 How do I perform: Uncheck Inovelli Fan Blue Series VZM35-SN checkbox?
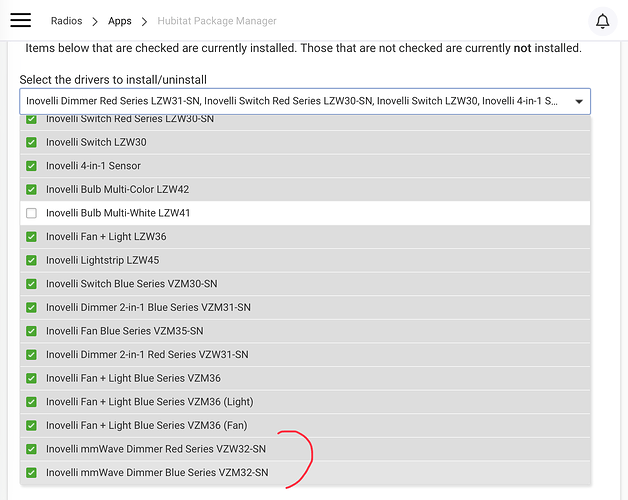click(x=31, y=331)
